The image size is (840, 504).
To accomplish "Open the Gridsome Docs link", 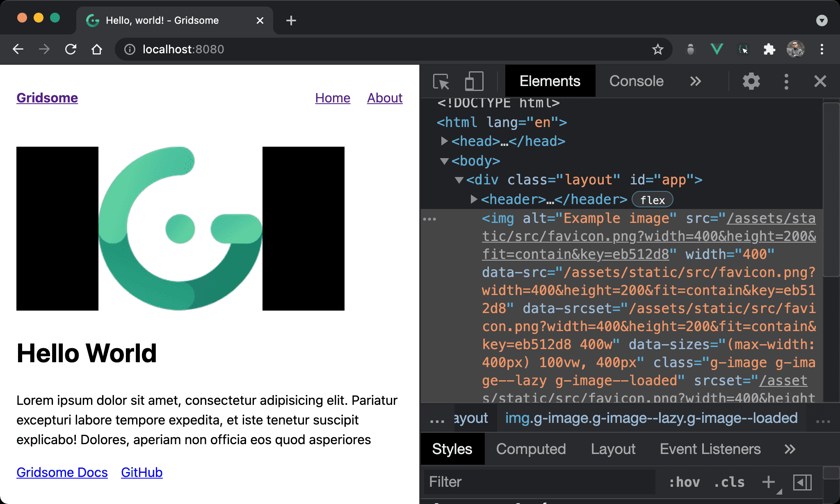I will pos(62,472).
